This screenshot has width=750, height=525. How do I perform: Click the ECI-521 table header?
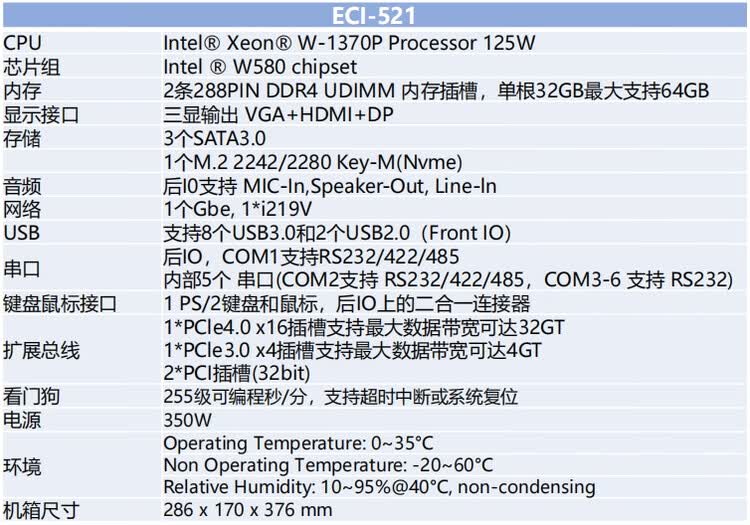tap(373, 16)
